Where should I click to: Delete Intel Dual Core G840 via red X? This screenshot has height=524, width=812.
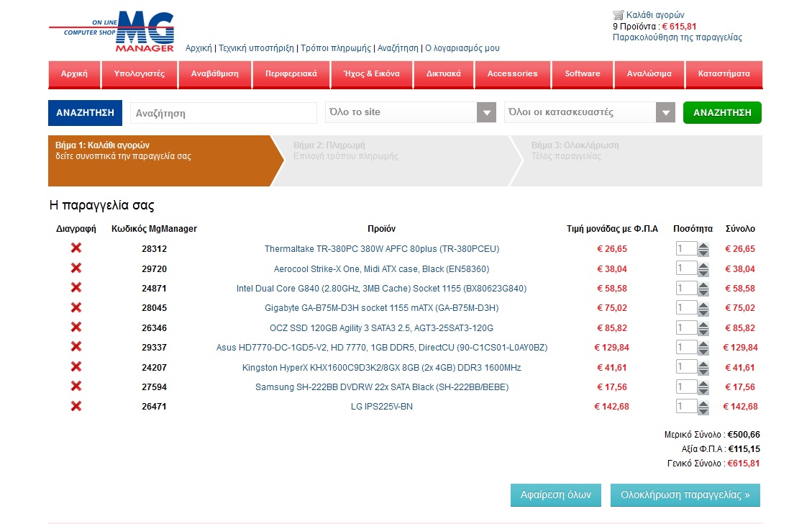point(76,288)
